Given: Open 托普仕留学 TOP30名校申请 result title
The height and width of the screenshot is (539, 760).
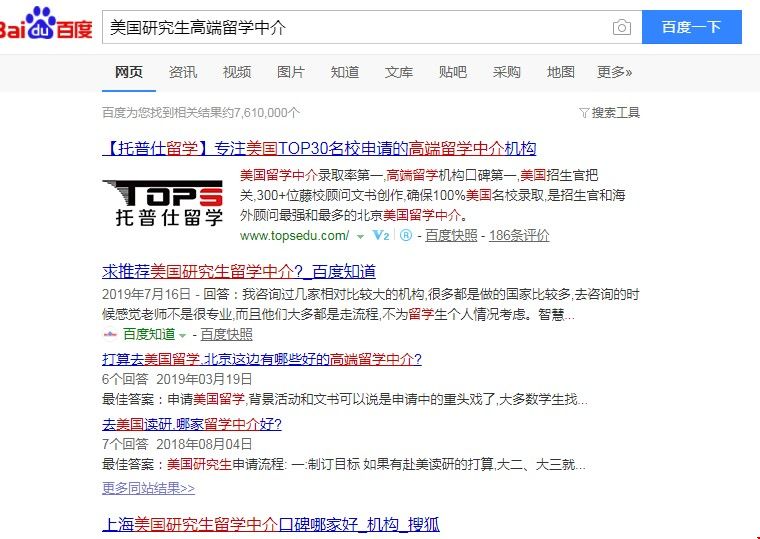Looking at the screenshot, I should [x=319, y=148].
